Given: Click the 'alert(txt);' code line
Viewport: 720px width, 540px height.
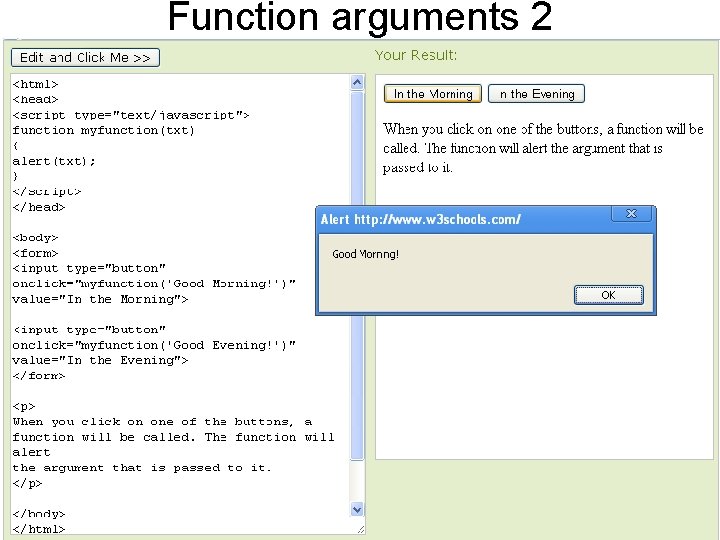Looking at the screenshot, I should (x=54, y=161).
